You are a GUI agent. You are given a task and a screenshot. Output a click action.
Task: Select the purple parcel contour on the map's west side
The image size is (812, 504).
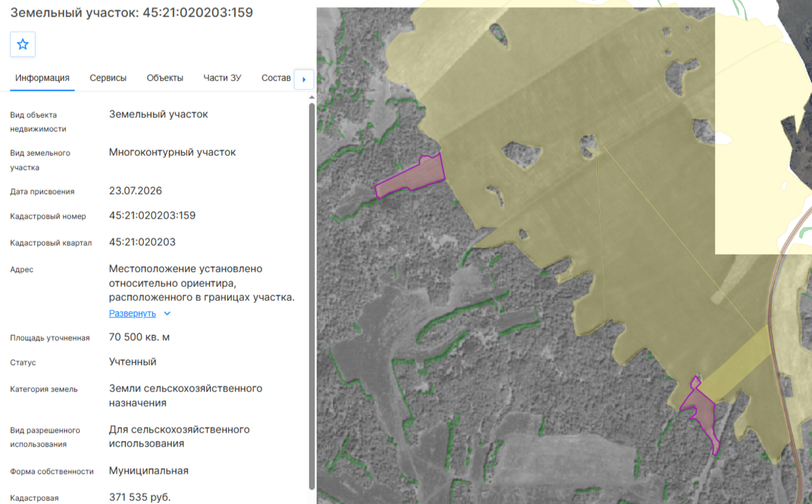pos(409,177)
